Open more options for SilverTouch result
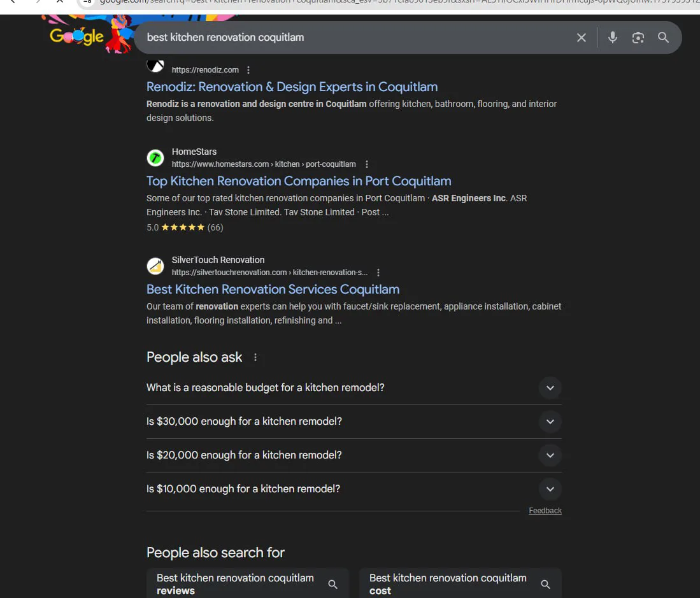Image resolution: width=700 pixels, height=598 pixels. click(378, 273)
